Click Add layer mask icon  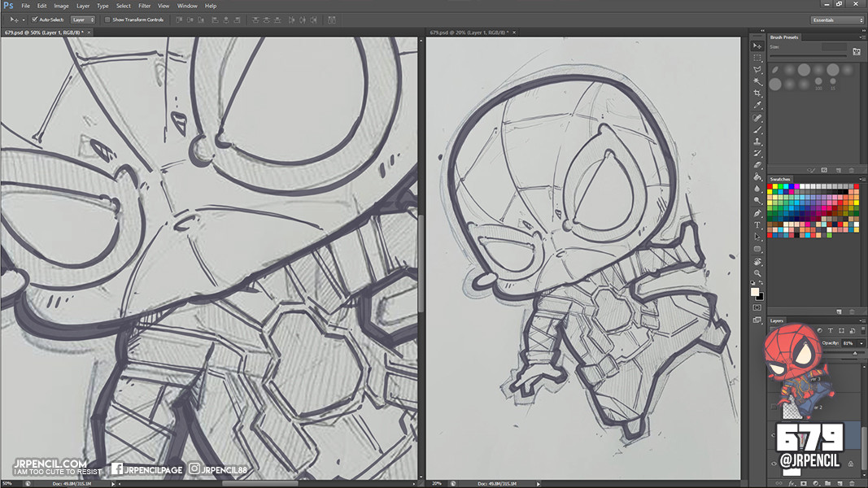[803, 484]
